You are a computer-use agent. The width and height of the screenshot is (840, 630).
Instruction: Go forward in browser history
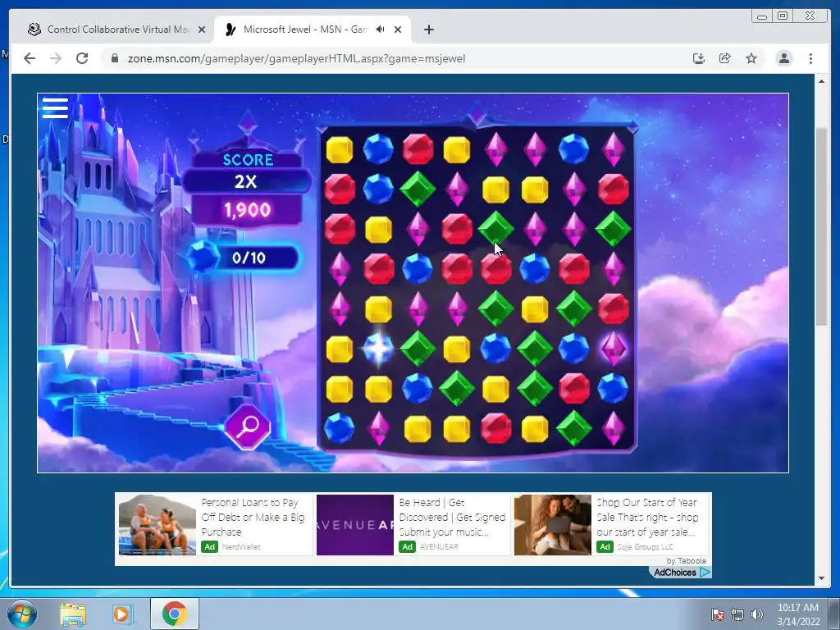[56, 58]
